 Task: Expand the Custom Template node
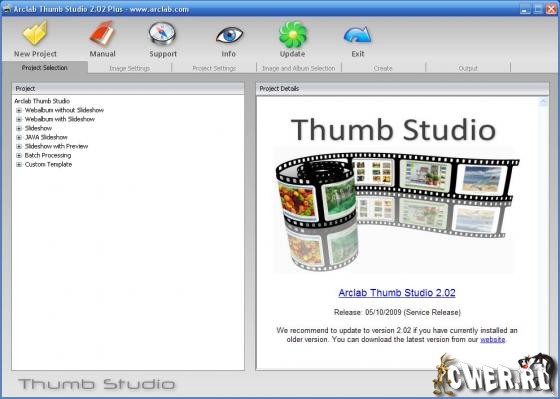(19, 165)
